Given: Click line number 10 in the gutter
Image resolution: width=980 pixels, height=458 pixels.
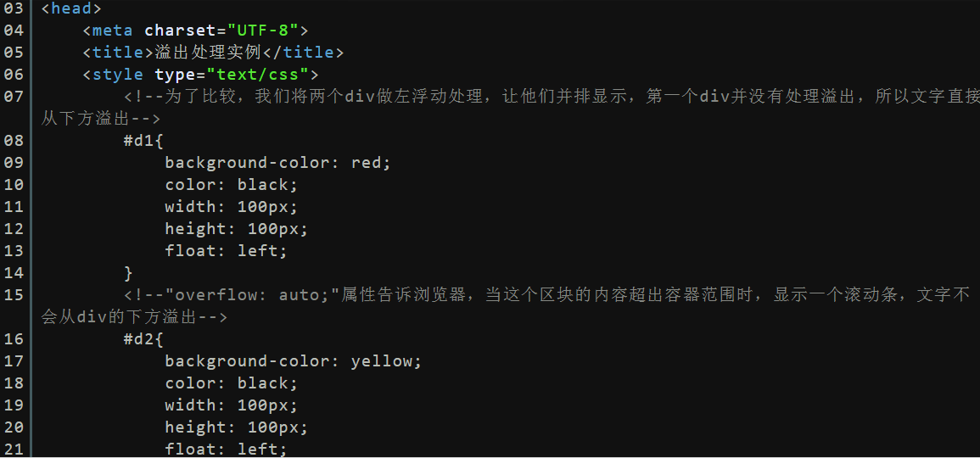Looking at the screenshot, I should (14, 184).
